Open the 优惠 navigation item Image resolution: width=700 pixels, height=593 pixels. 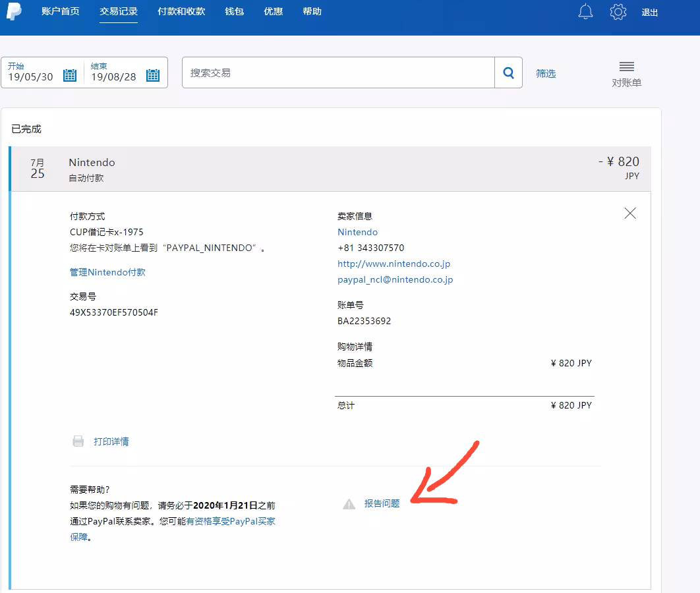tap(274, 11)
